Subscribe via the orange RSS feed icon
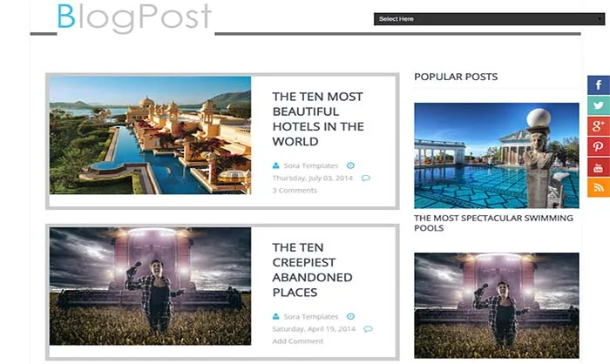Screen dimensions: 610x364 coord(599,187)
